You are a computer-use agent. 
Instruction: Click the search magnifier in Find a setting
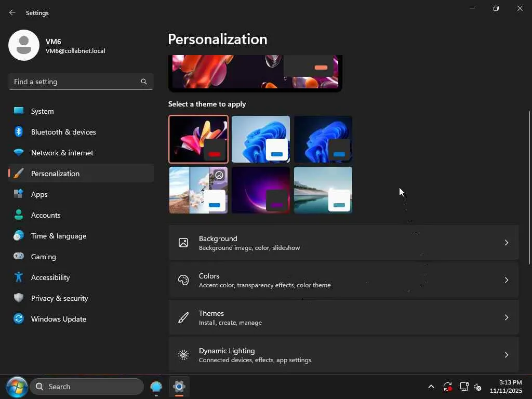pyautogui.click(x=144, y=82)
